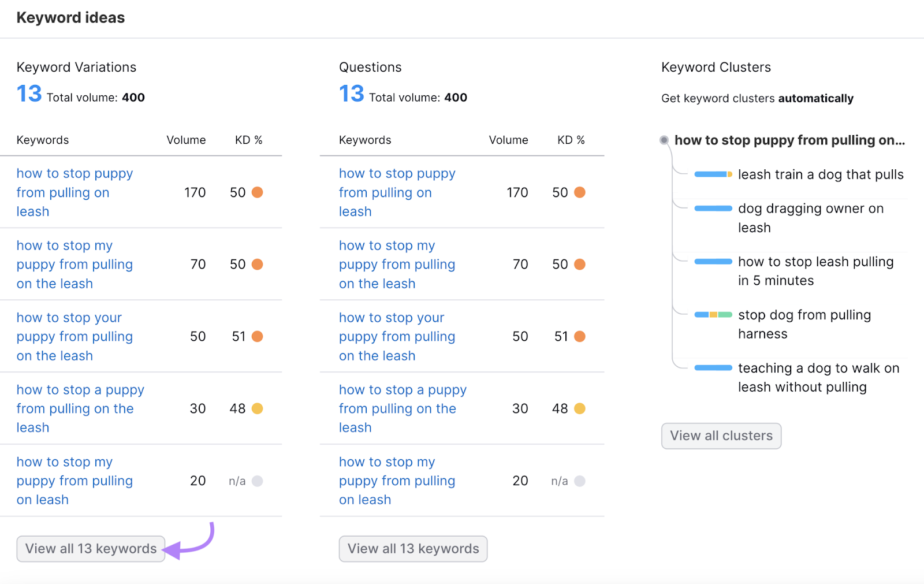Click the orange KD dot for the 170-volume Keyword Variations row

coord(258,192)
